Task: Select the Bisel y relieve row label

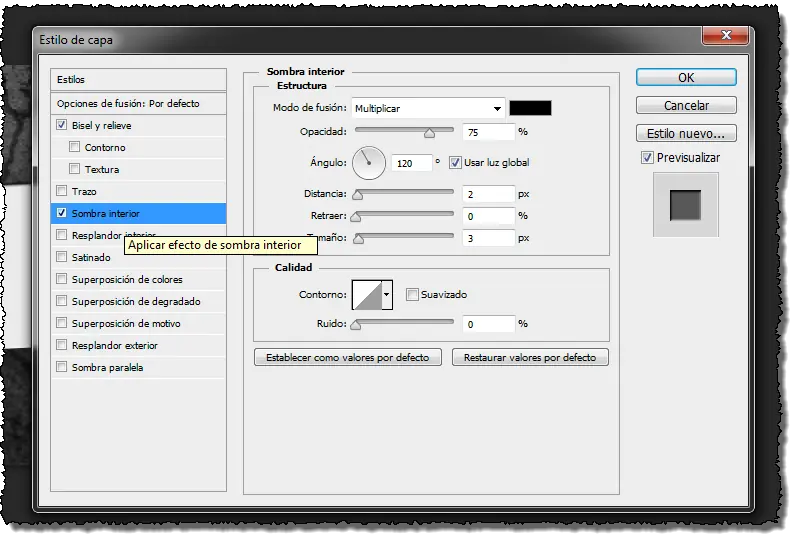Action: [x=101, y=125]
